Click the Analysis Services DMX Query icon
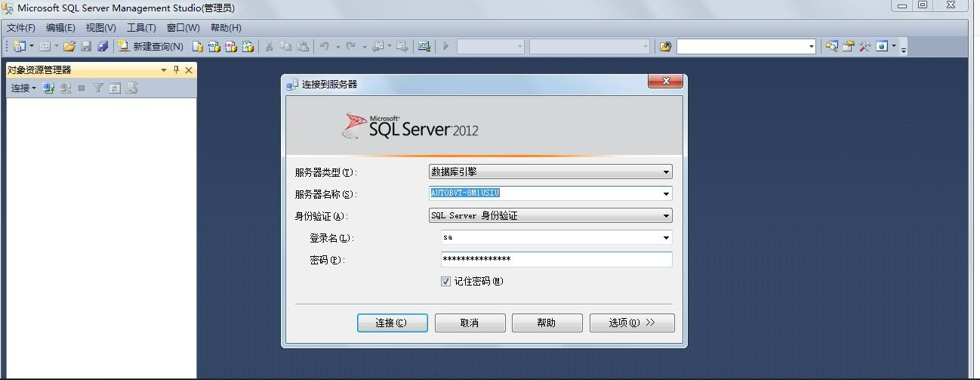 230,46
